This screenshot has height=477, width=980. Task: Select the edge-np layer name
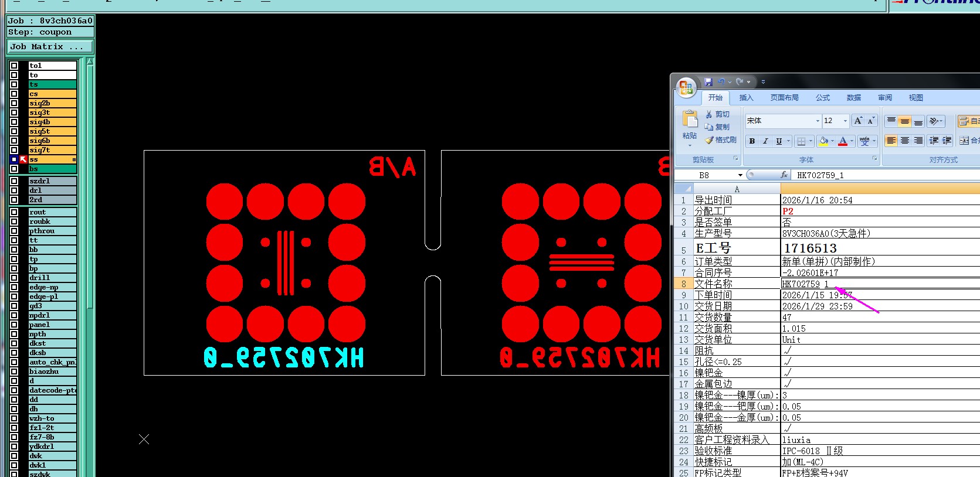pyautogui.click(x=52, y=287)
